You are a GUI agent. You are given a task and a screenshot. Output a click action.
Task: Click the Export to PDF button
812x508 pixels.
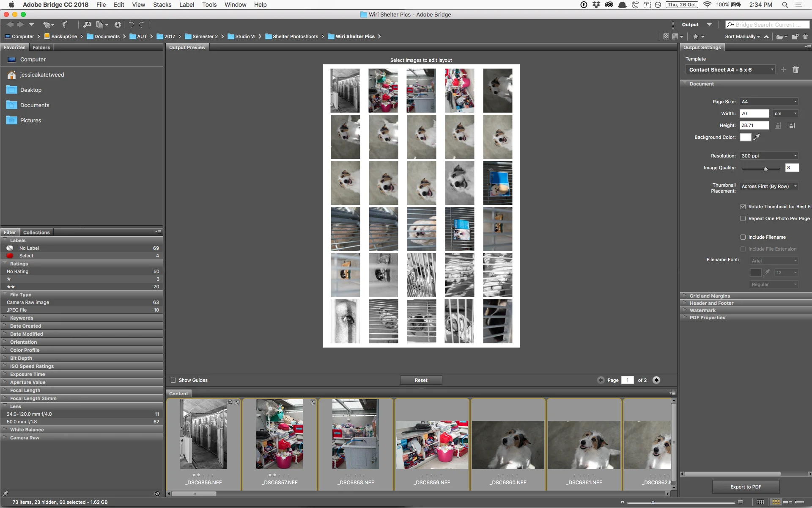746,487
